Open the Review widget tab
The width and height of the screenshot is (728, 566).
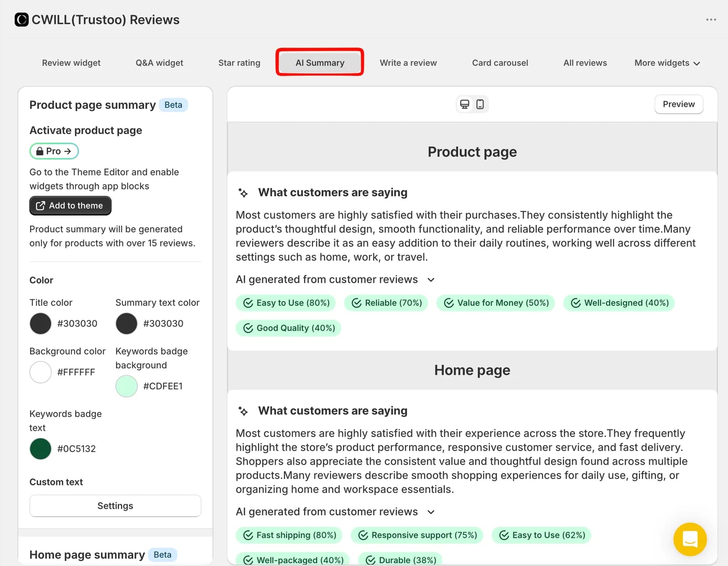[71, 63]
